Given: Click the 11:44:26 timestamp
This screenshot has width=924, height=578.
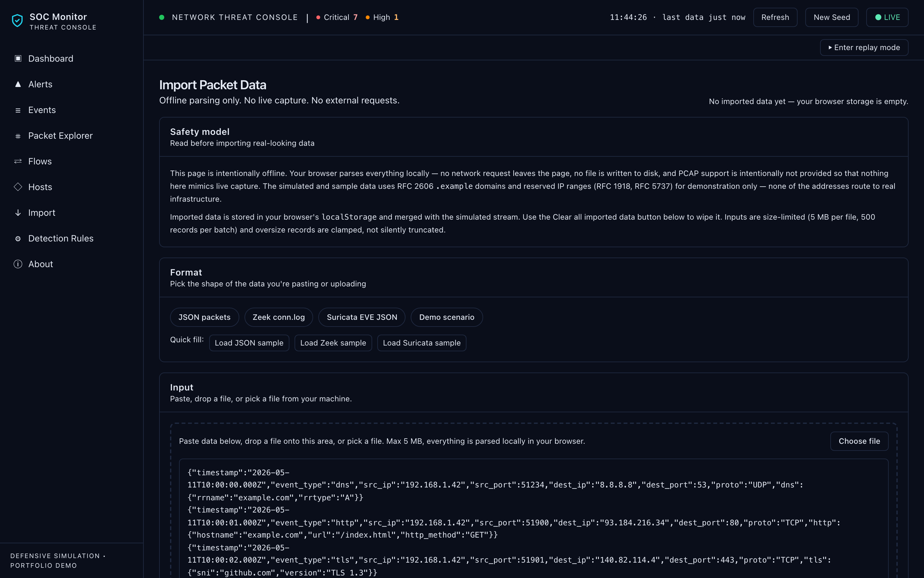Looking at the screenshot, I should tap(628, 17).
